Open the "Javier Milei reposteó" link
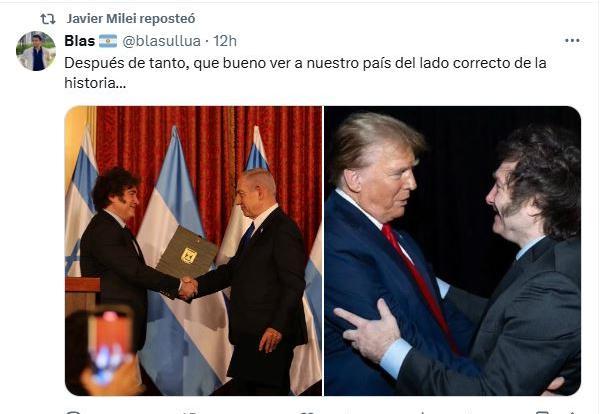 131,19
